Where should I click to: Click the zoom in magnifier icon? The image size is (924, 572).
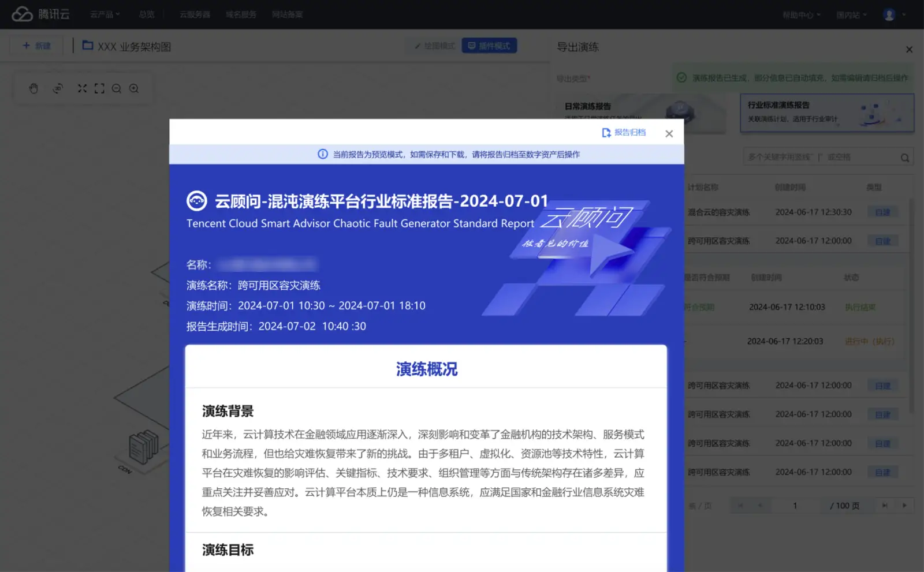coord(134,88)
